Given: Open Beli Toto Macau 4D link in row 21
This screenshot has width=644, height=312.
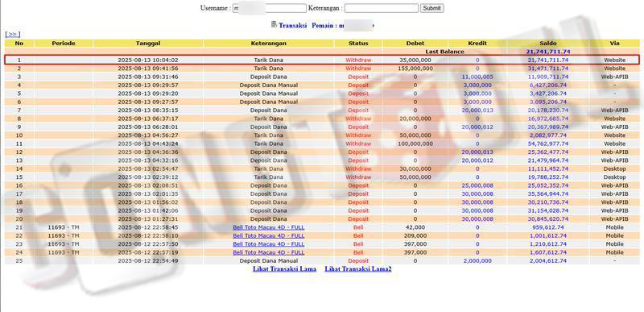Looking at the screenshot, I should tap(269, 227).
